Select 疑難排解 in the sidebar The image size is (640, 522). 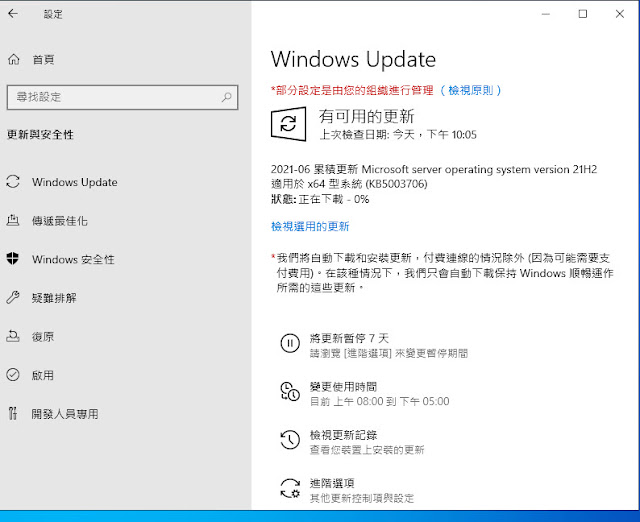[54, 298]
